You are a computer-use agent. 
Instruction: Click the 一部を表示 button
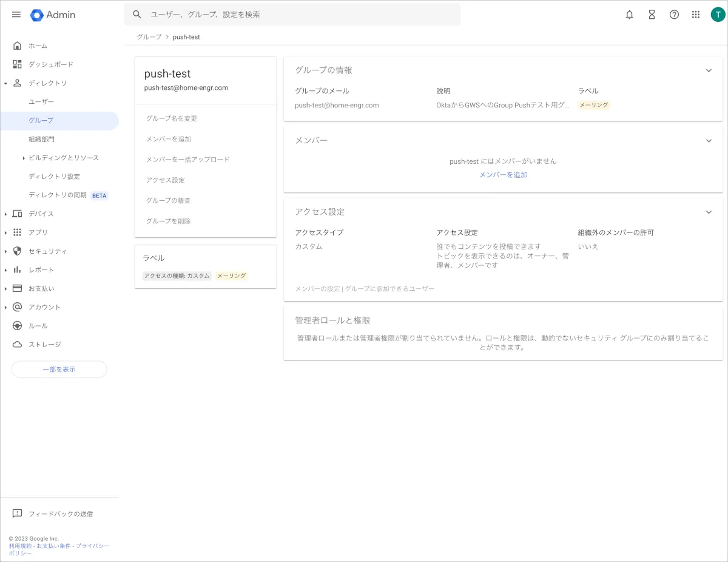point(59,369)
